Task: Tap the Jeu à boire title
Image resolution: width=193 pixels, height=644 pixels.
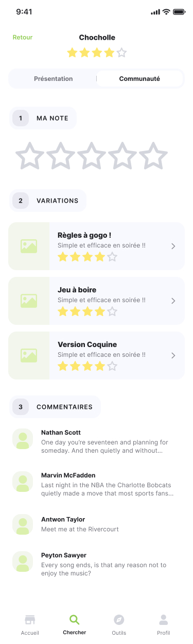Action: click(x=77, y=290)
